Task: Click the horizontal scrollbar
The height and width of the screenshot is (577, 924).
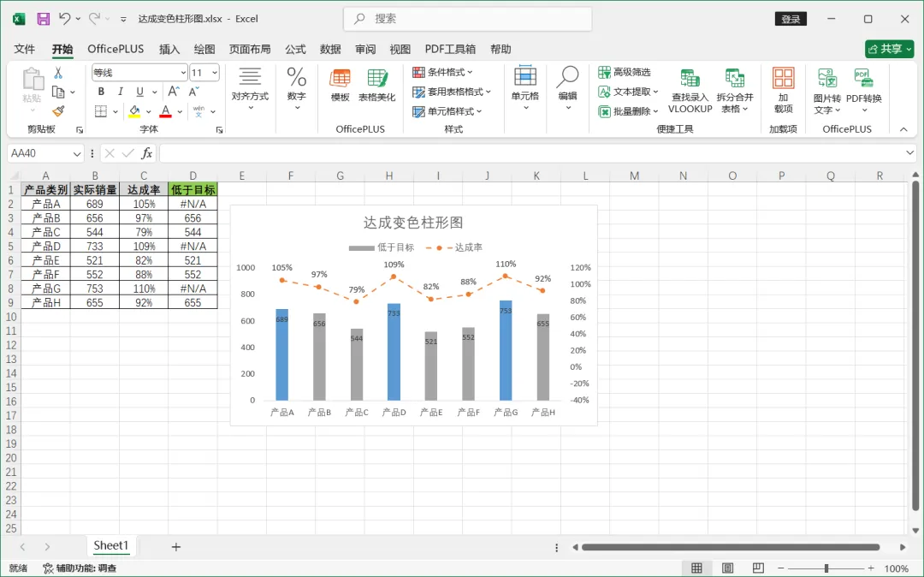Action: tap(731, 547)
